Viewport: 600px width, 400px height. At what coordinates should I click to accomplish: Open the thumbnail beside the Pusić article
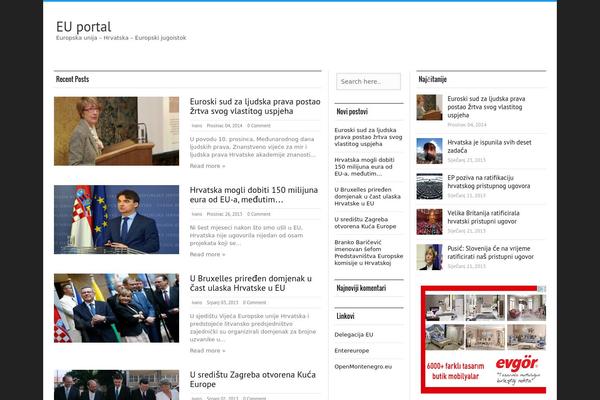[x=429, y=257]
